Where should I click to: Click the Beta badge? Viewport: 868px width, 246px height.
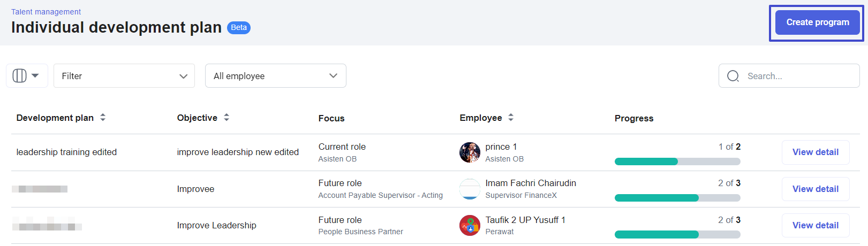point(239,27)
